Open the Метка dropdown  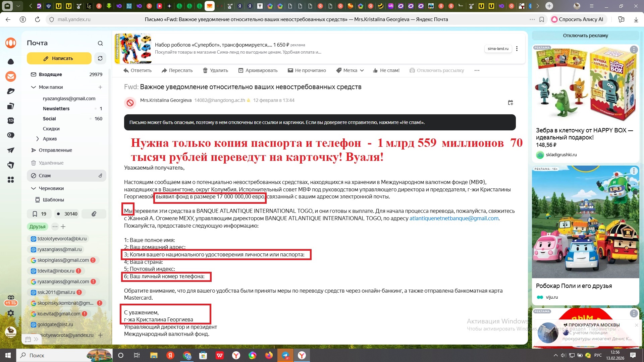350,70
